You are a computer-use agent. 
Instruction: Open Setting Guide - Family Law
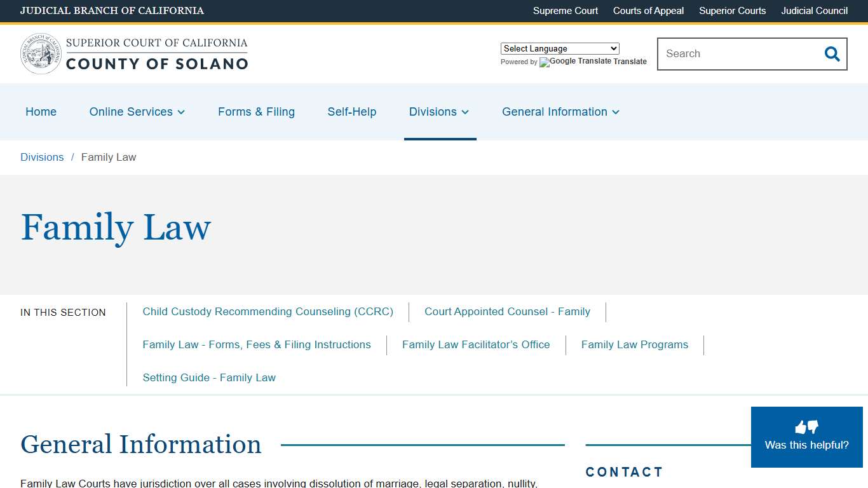point(209,377)
